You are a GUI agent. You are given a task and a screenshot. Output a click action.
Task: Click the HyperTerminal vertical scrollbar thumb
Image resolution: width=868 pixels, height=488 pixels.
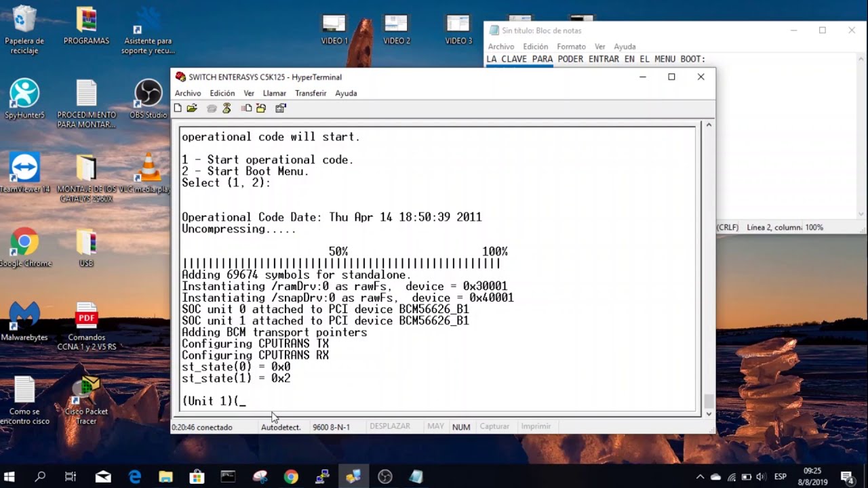pos(709,401)
